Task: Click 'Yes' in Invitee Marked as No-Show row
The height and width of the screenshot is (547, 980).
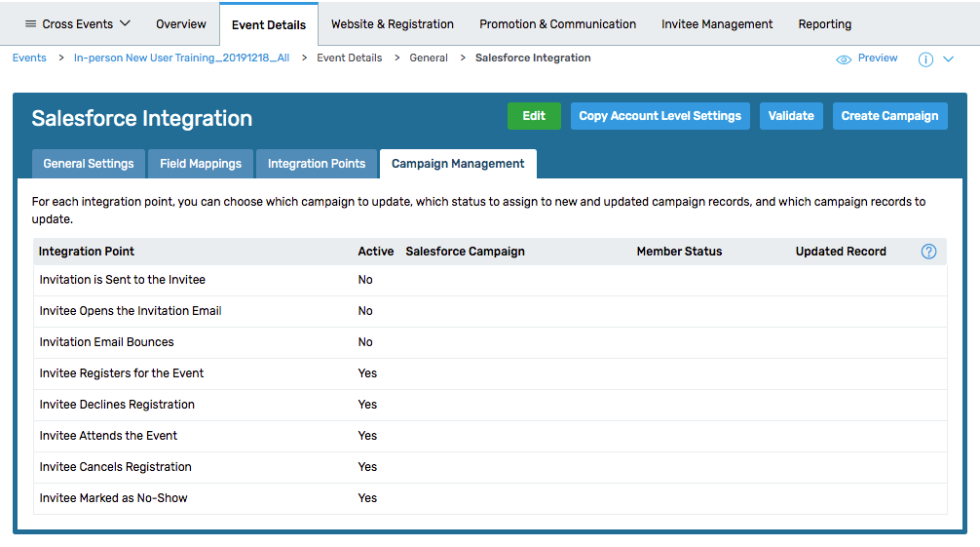Action: coord(367,498)
